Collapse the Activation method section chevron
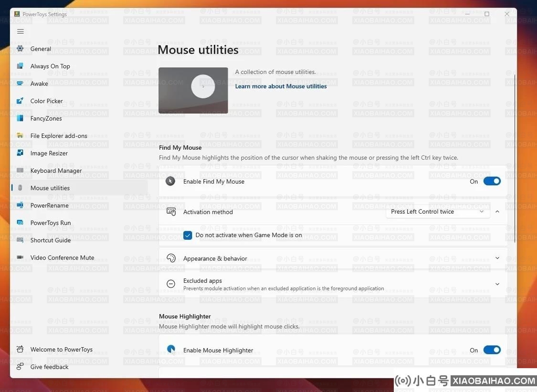The image size is (537, 392). click(497, 212)
